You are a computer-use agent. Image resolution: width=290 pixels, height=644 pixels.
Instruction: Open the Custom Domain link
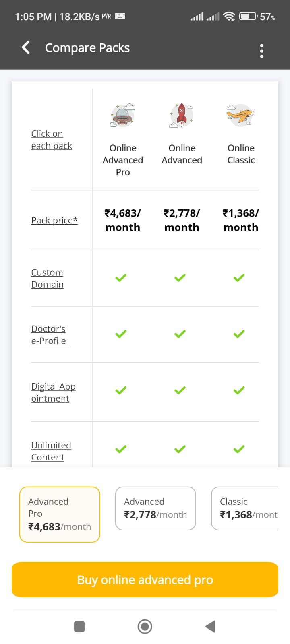pyautogui.click(x=47, y=279)
